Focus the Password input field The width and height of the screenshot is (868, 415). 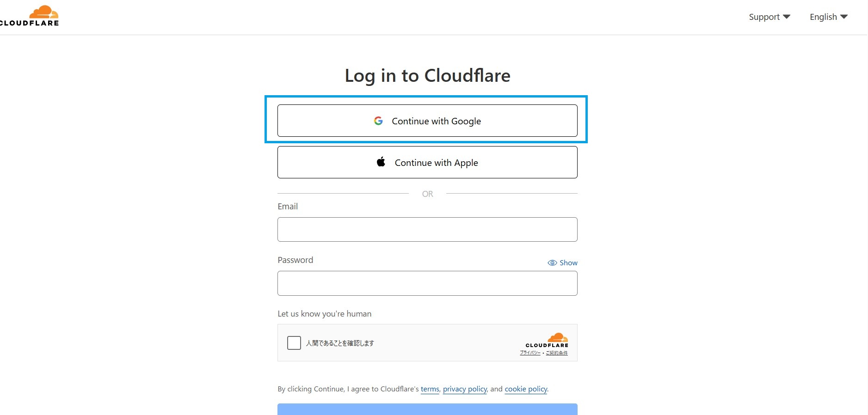coord(427,283)
